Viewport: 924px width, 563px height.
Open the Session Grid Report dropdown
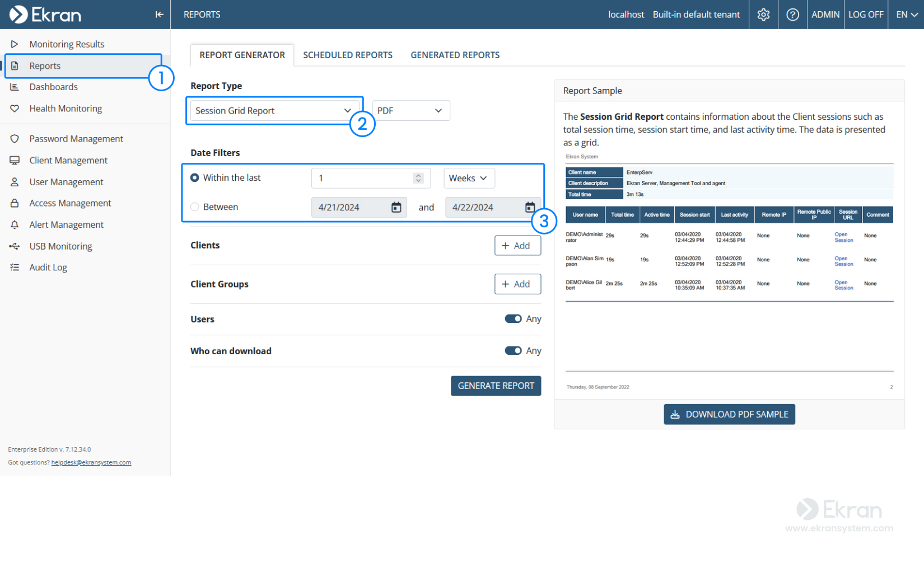(274, 110)
